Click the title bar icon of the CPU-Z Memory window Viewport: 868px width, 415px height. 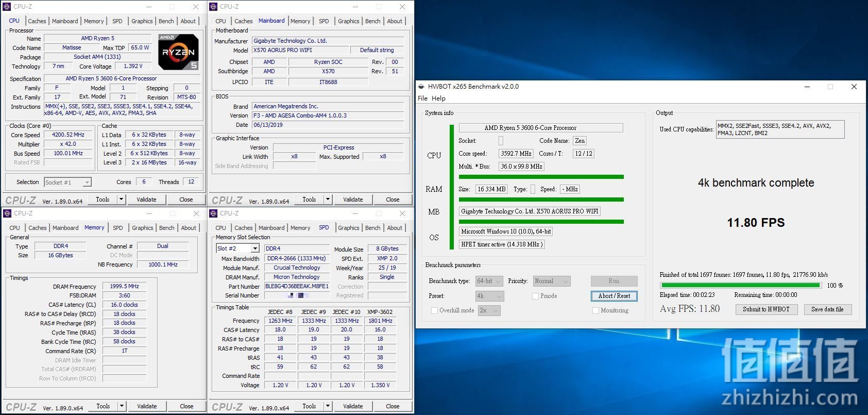pos(7,213)
